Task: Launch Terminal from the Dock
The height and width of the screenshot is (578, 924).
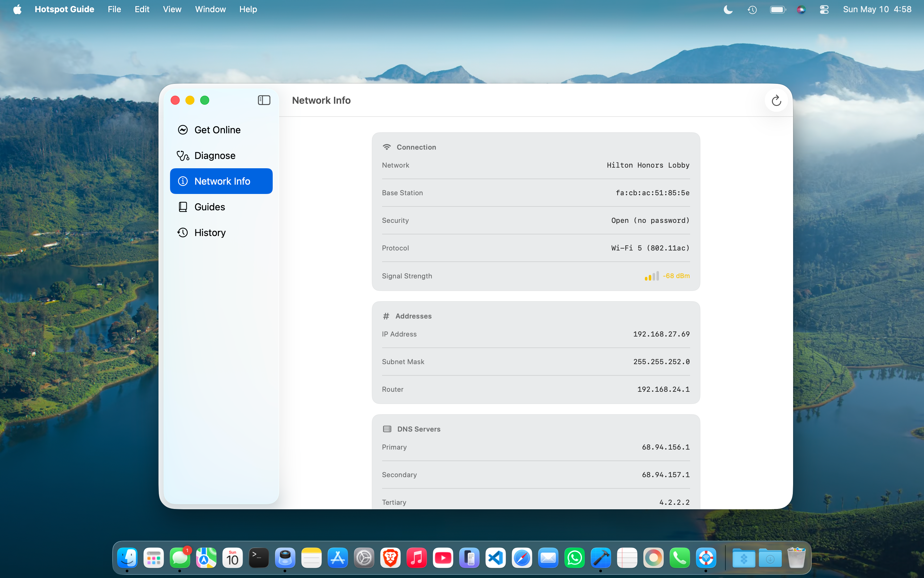Action: 259,558
